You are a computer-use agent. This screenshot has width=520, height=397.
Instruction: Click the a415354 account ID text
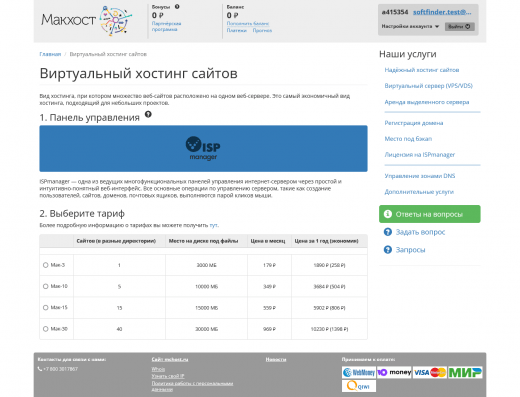pyautogui.click(x=395, y=12)
